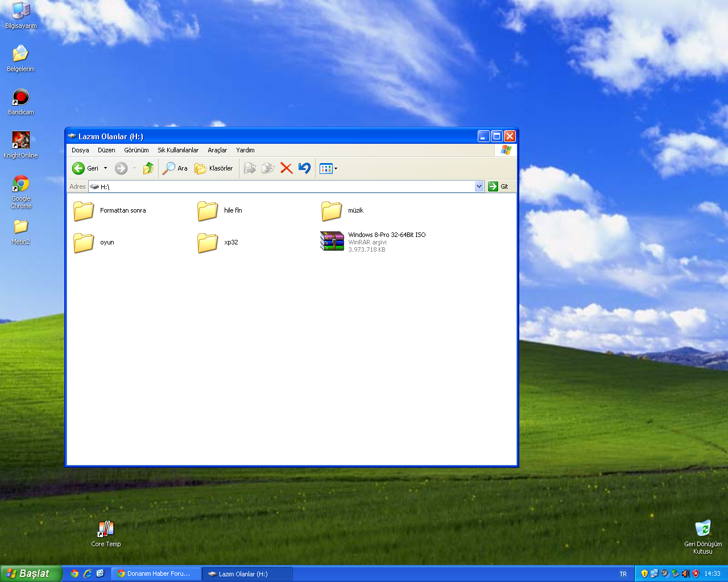
Task: Switch to Donanım Haber Forum taskbar button
Action: 156,573
